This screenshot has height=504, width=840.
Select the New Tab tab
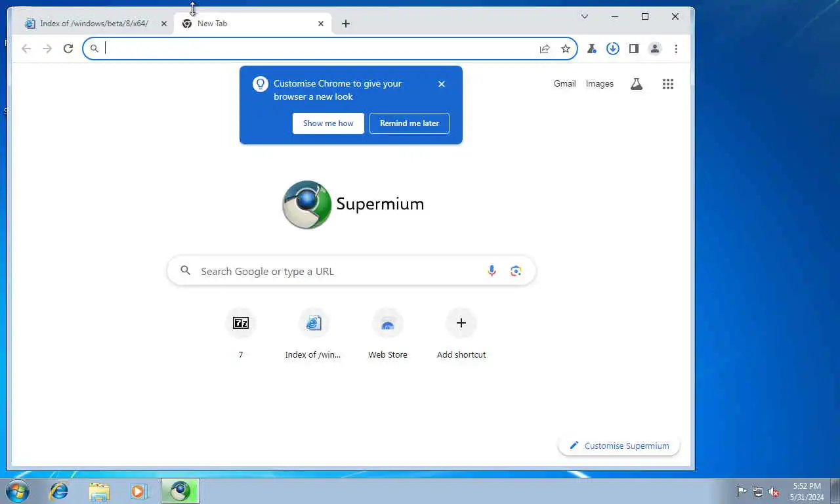pos(253,24)
